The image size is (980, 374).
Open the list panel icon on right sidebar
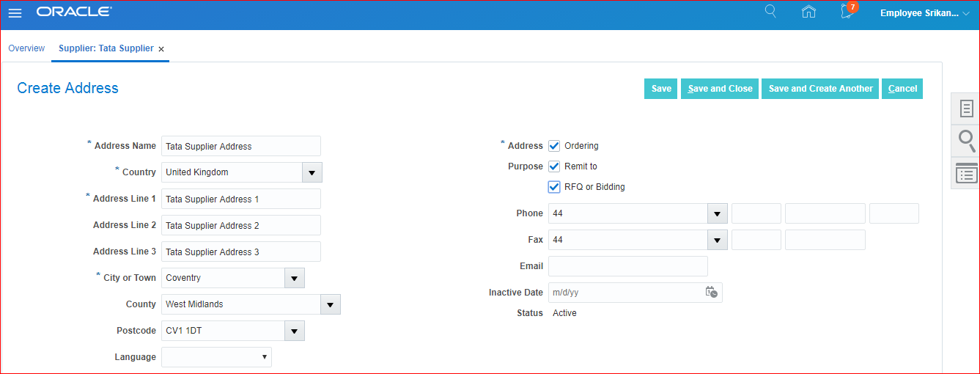(x=967, y=175)
